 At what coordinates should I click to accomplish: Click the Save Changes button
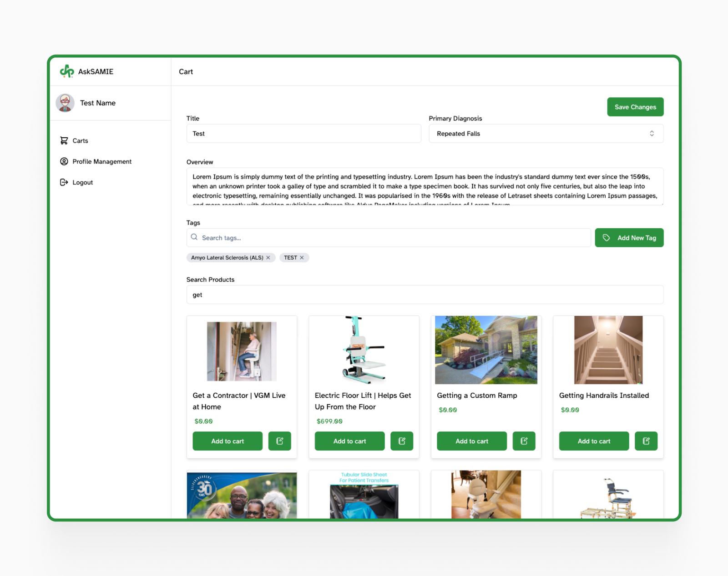pos(635,107)
